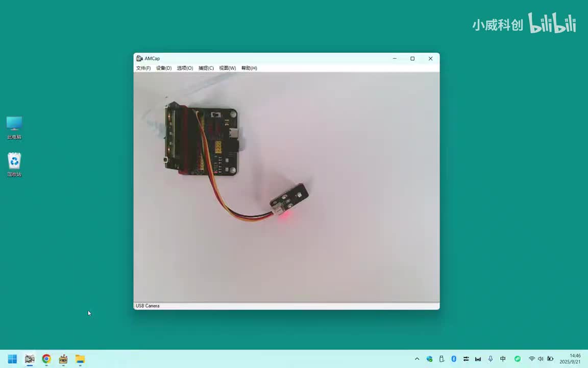Click the AMCap title bar app icon

coord(139,59)
